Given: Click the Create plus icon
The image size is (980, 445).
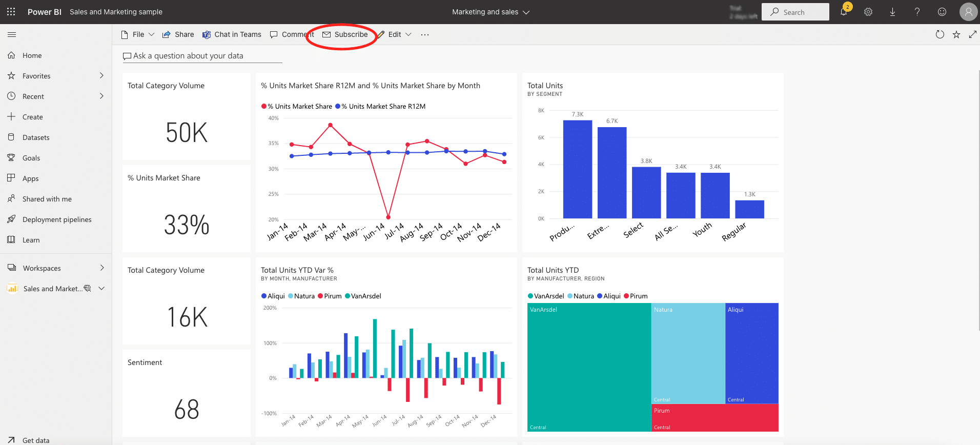Looking at the screenshot, I should pyautogui.click(x=11, y=116).
